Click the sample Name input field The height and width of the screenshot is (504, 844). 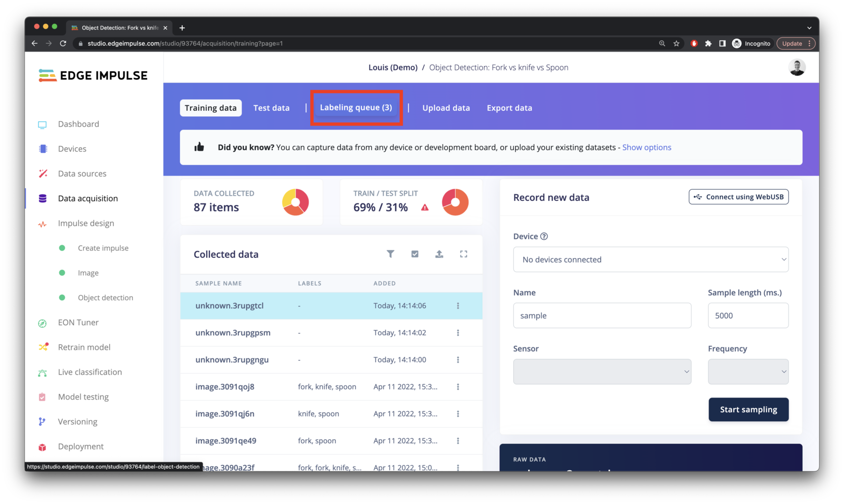coord(602,315)
